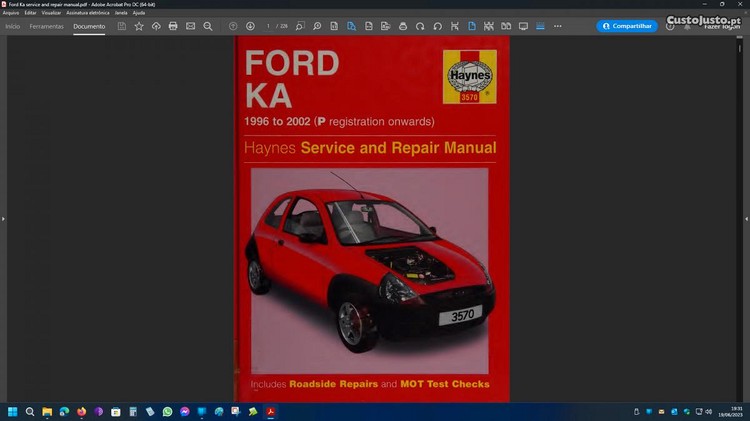This screenshot has width=750, height=421.
Task: Open the search magnifier tool
Action: (208, 26)
